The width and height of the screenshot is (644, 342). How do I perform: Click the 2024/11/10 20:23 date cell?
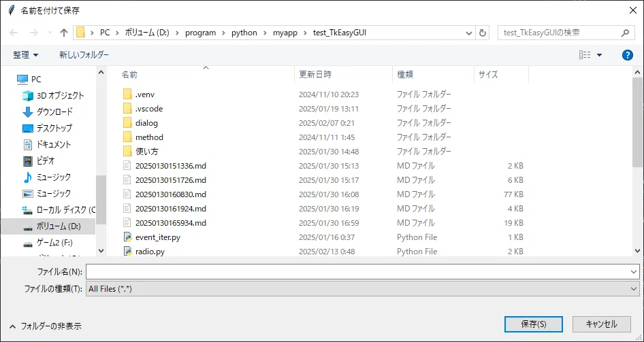click(x=329, y=95)
